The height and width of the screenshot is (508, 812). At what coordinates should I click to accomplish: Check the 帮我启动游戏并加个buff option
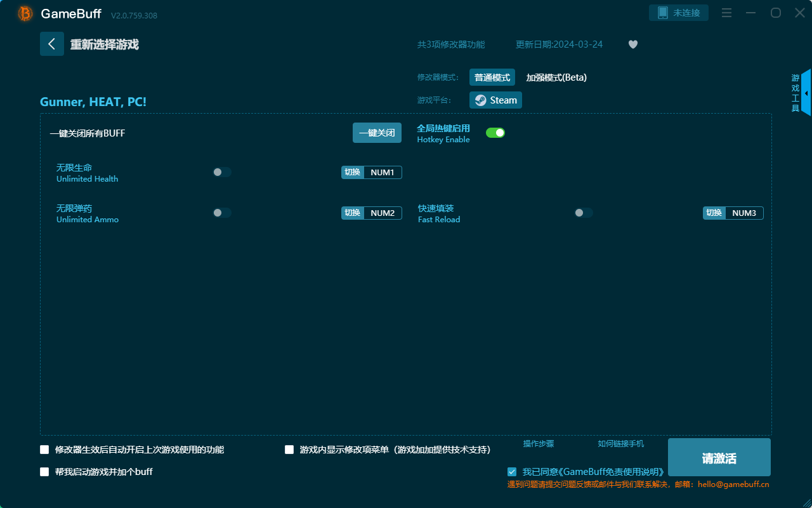tap(44, 472)
